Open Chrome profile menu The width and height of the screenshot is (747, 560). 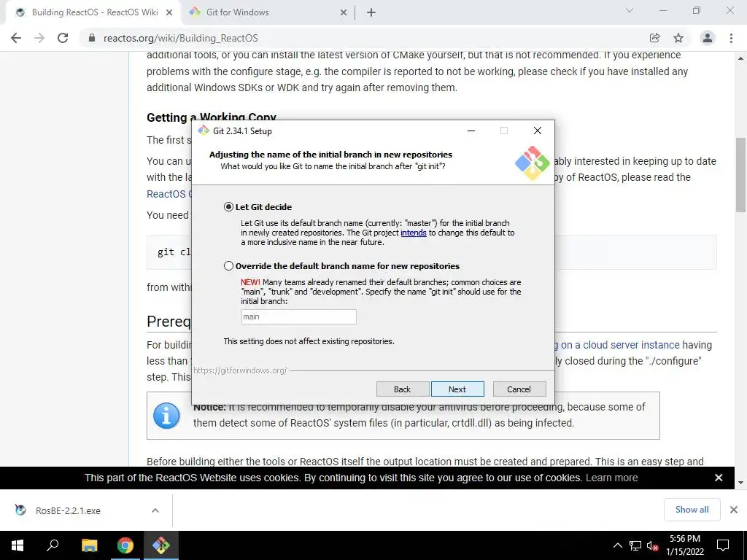(x=708, y=38)
